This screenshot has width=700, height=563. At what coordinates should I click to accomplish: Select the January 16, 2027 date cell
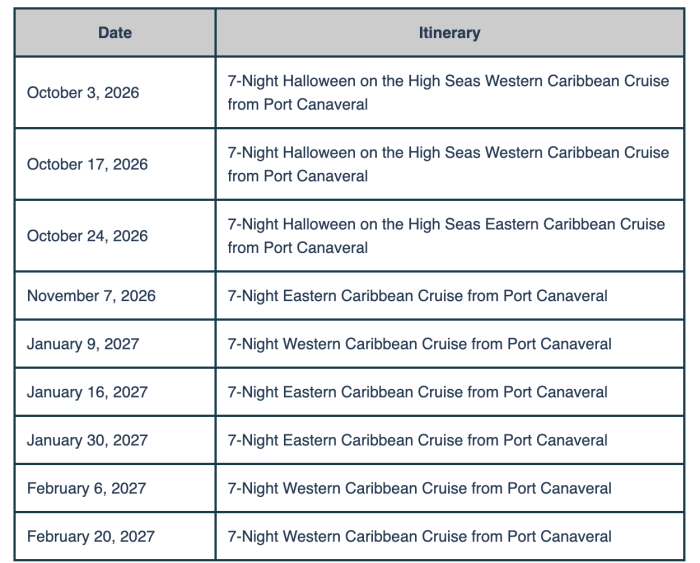point(87,392)
